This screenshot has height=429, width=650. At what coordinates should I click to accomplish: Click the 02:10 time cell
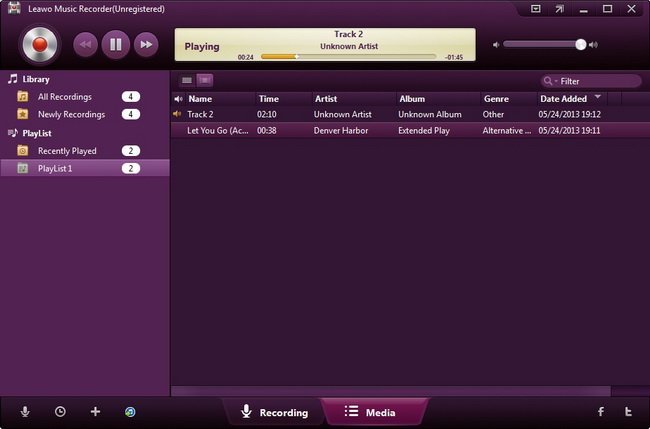(267, 114)
